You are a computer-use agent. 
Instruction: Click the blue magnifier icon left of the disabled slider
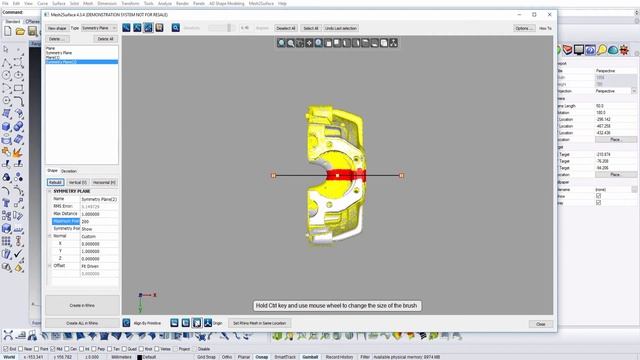point(176,28)
